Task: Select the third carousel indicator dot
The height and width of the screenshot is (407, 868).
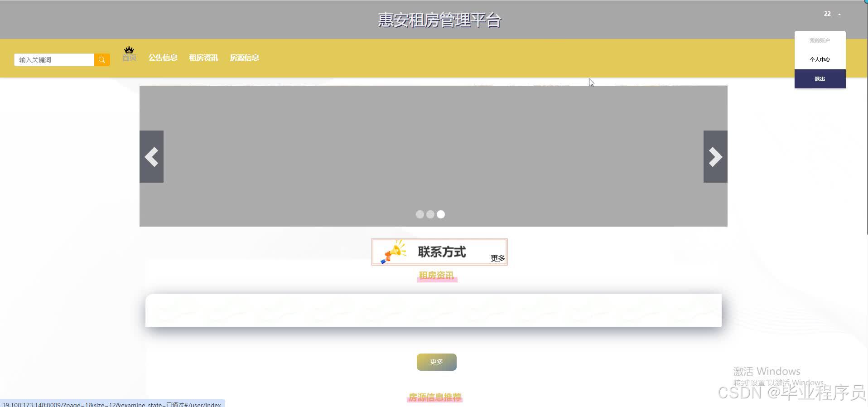Action: 441,214
